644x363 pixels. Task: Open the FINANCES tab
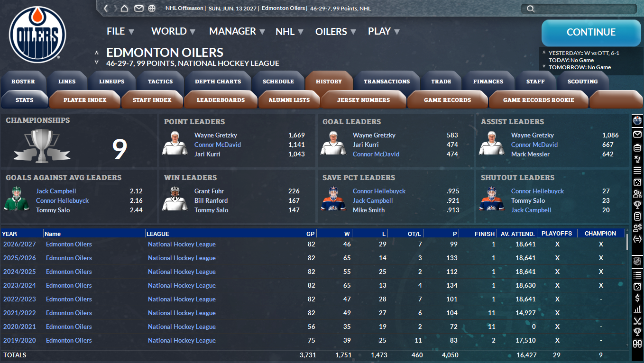(488, 82)
